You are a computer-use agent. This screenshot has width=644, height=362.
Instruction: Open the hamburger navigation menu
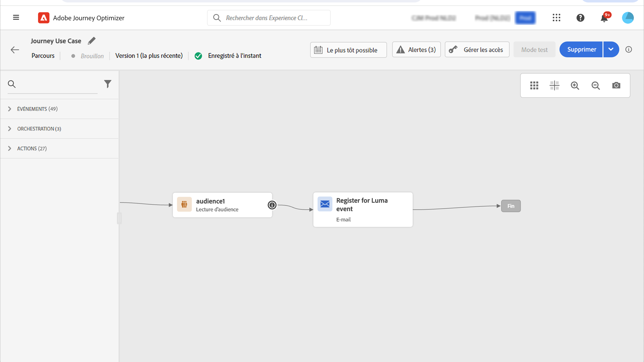click(x=16, y=18)
